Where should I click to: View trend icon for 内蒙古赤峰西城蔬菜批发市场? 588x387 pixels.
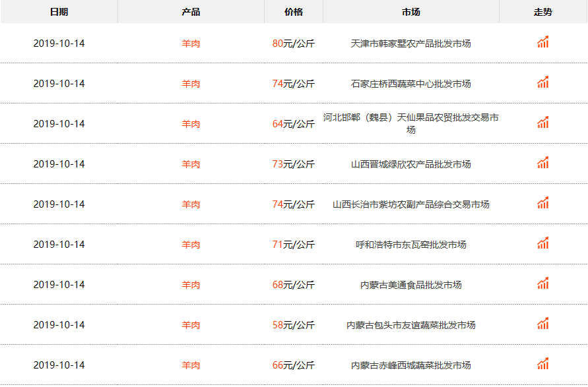coord(542,363)
